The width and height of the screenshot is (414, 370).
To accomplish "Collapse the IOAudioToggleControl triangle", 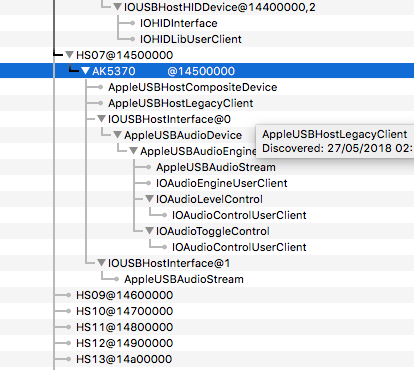I will pyautogui.click(x=149, y=231).
